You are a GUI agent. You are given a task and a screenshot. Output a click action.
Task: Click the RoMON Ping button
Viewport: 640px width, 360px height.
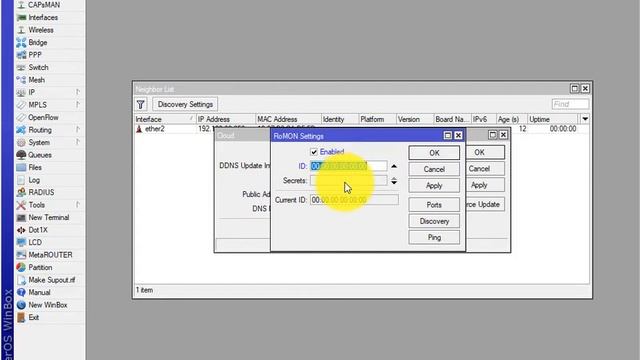tap(434, 238)
